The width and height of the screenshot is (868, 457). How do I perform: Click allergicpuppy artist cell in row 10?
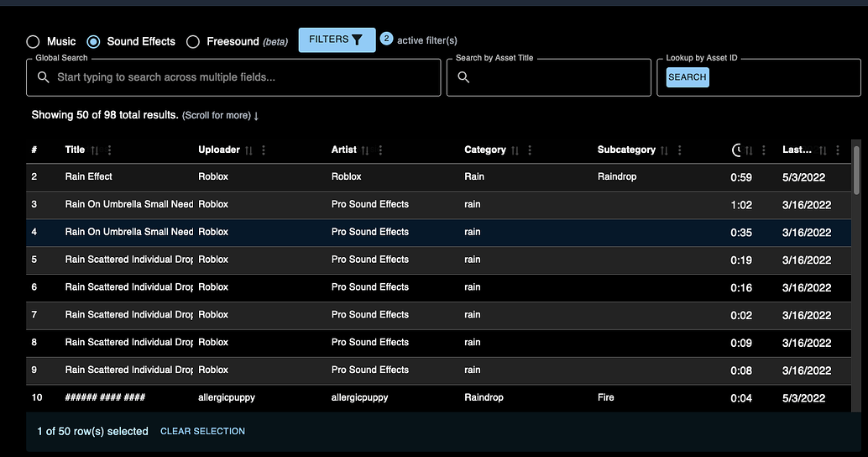click(x=359, y=397)
